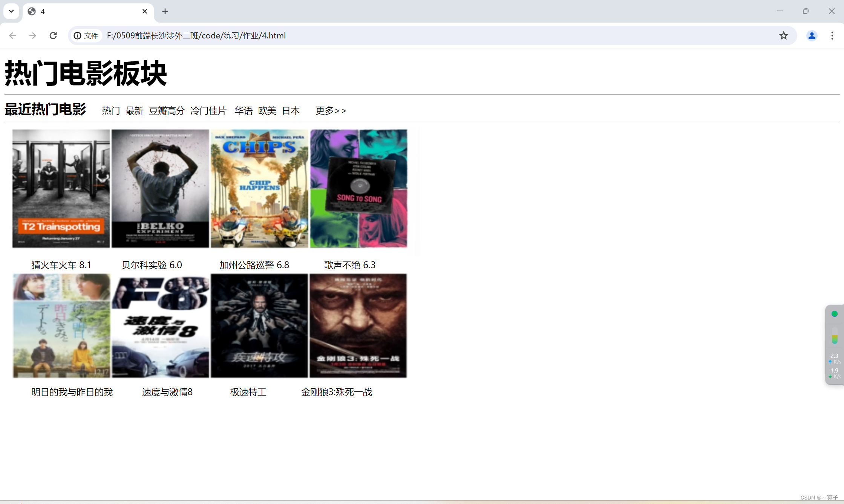Open the Chrome three-dot menu
The image size is (844, 504).
tap(832, 35)
